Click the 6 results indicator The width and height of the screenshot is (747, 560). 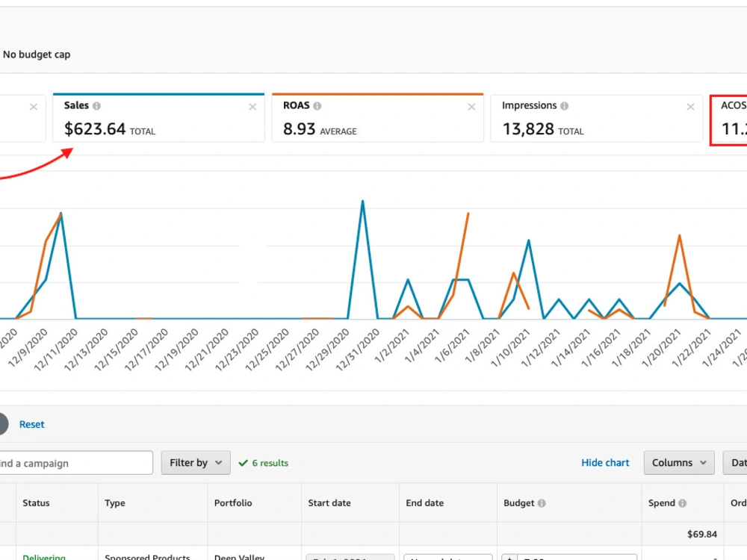[270, 463]
